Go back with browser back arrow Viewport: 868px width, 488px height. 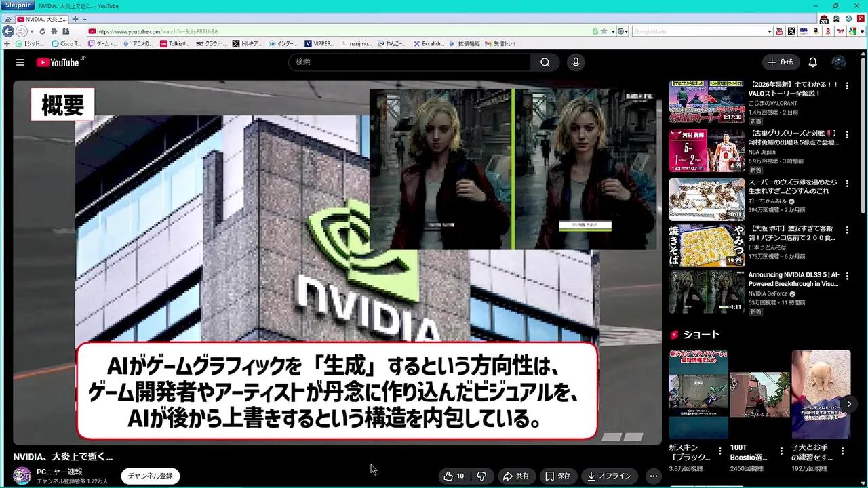click(x=8, y=31)
